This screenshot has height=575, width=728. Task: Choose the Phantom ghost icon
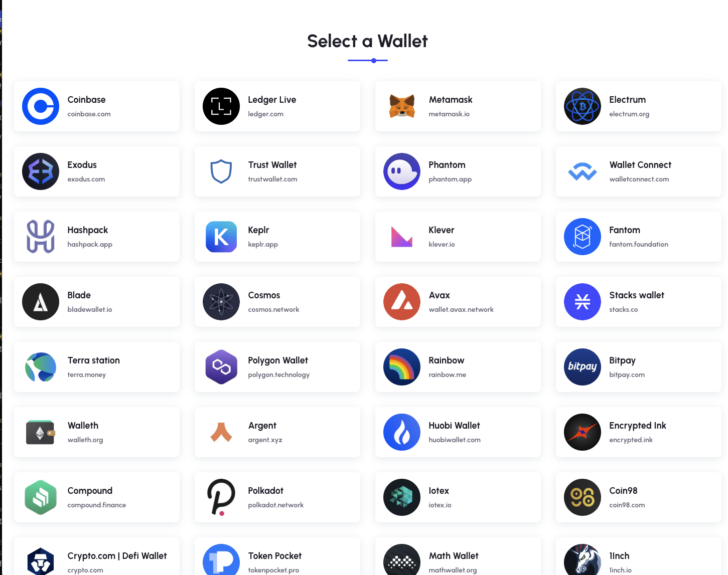402,171
